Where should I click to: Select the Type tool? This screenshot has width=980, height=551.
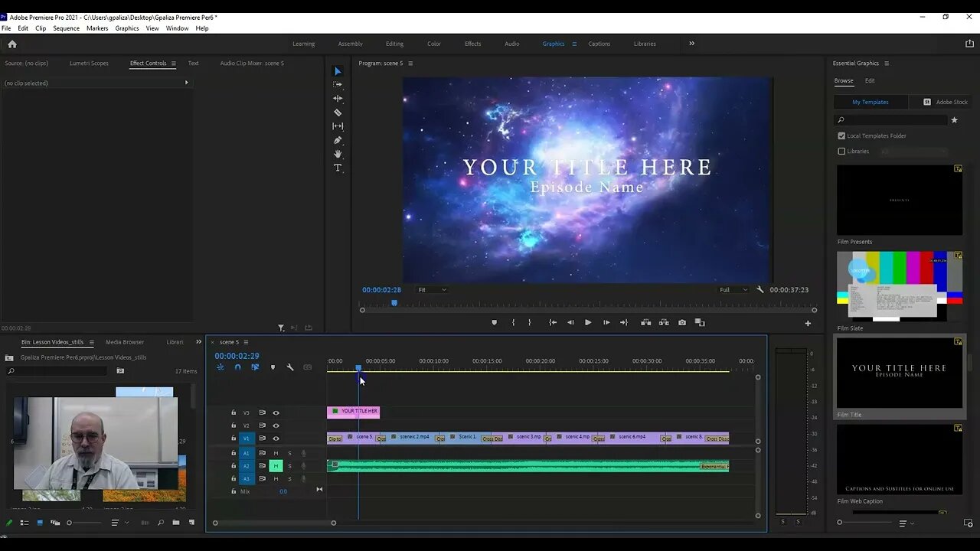tap(338, 168)
